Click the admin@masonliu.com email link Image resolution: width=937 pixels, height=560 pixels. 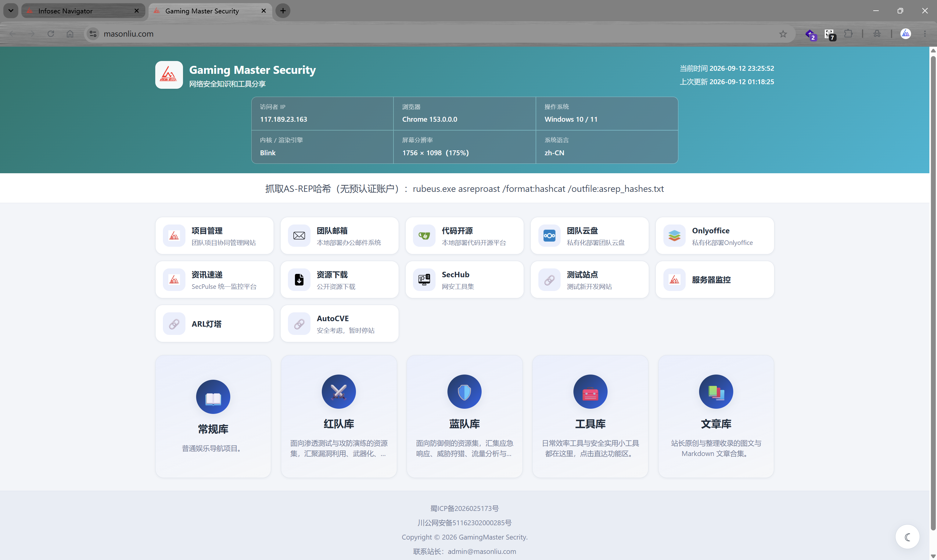pos(482,551)
